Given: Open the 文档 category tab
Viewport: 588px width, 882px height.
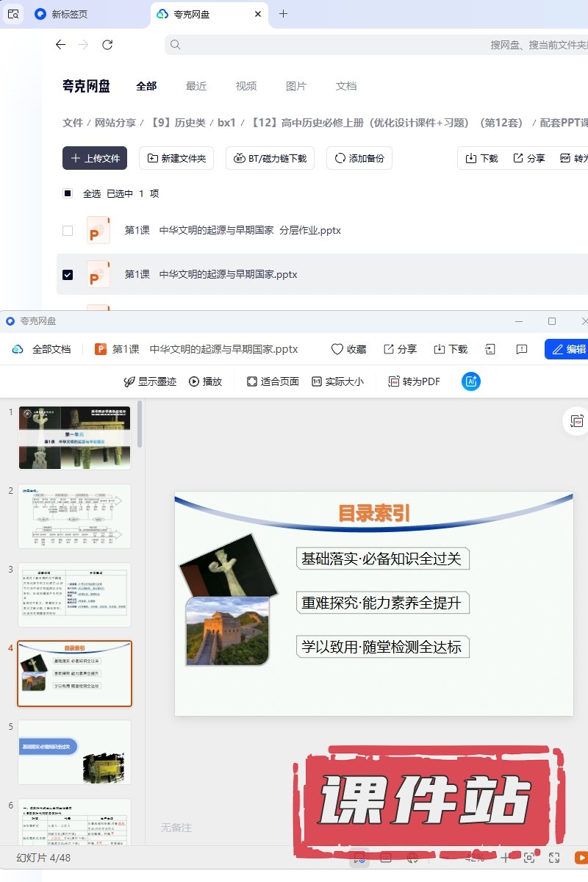Looking at the screenshot, I should click(x=346, y=86).
